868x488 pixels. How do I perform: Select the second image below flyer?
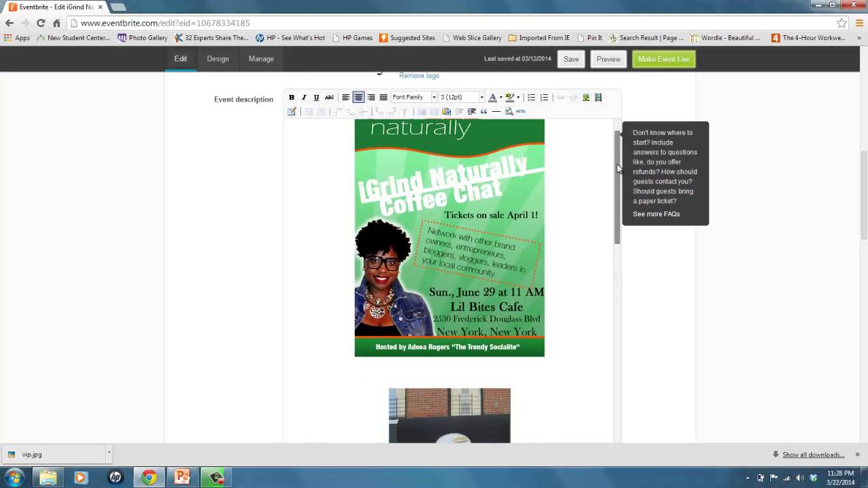(450, 415)
